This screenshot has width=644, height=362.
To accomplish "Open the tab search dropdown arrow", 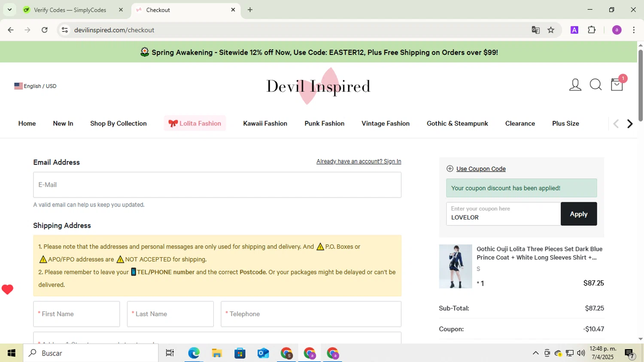I will click(9, 9).
